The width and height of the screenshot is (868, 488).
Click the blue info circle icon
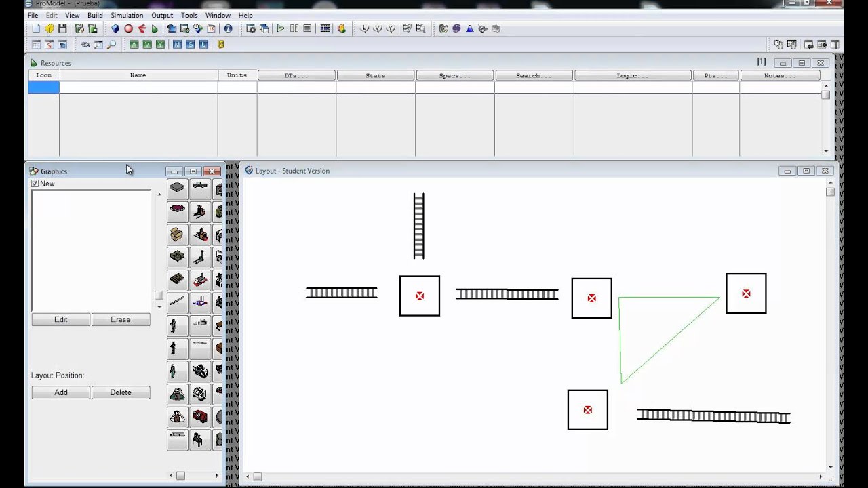228,28
